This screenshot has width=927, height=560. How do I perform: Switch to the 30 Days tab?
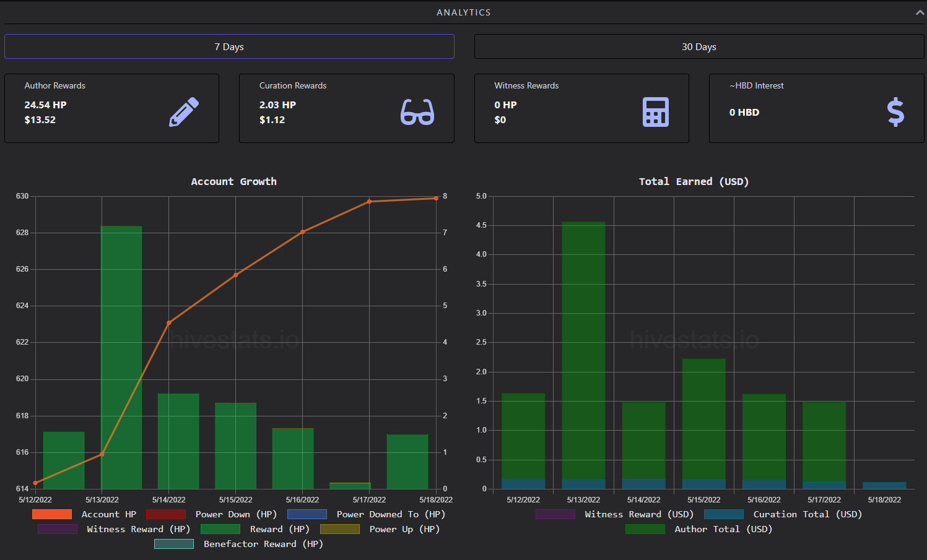699,46
